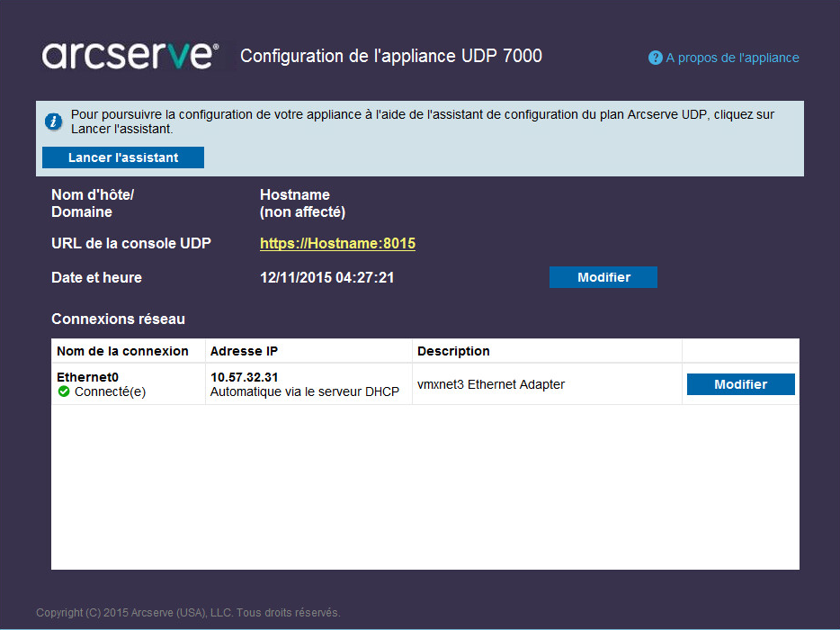This screenshot has height=630, width=840.
Task: Click the copyright notice in the footer
Action: coord(188,613)
